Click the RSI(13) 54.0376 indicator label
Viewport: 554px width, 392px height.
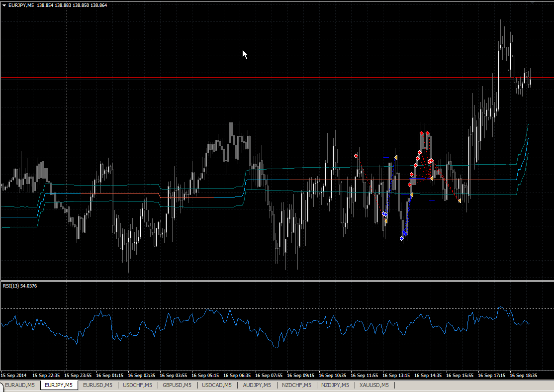[x=20, y=286]
